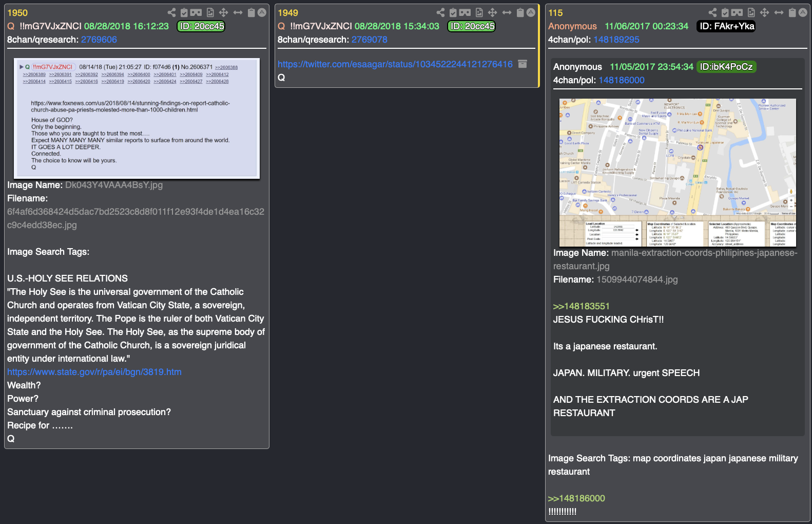Click the VR goggles icon on post 1950
The image size is (812, 524).
[196, 12]
